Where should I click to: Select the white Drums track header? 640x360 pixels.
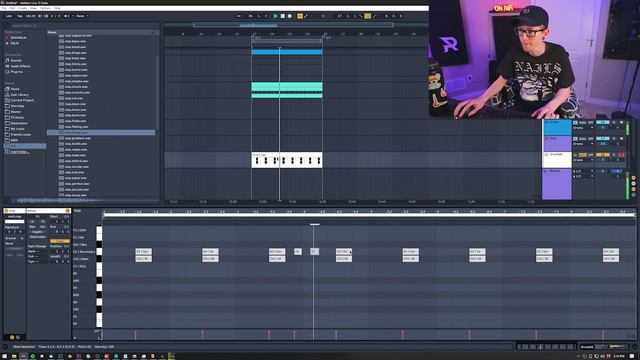557,160
